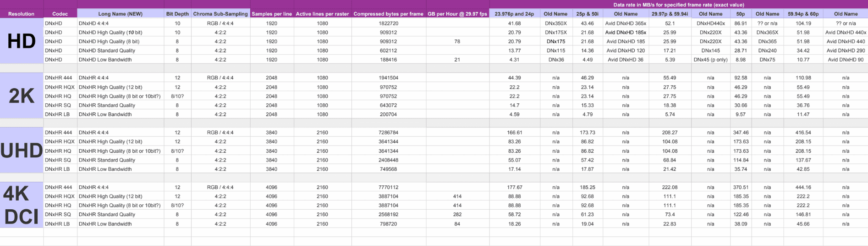The image size is (868, 246).
Task: Click the GB per Hour @ 29.97 fps header
Action: click(x=457, y=14)
